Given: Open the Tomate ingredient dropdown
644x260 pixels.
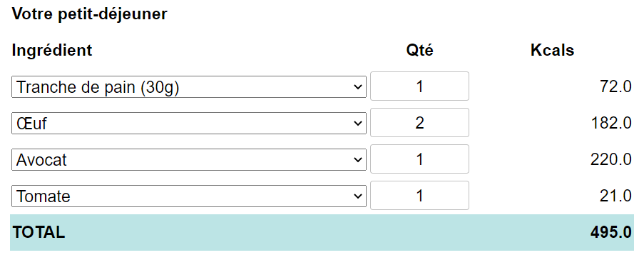Looking at the screenshot, I should [188, 196].
